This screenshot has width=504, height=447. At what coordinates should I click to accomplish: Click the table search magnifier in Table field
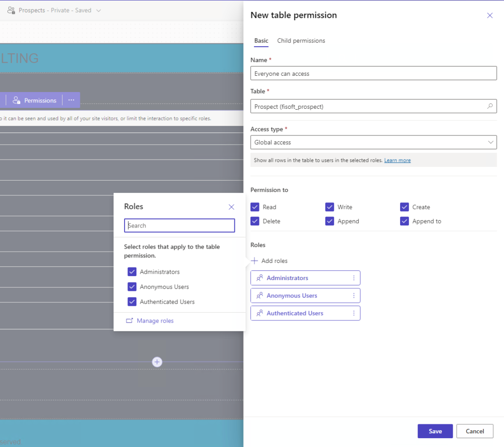(x=490, y=106)
